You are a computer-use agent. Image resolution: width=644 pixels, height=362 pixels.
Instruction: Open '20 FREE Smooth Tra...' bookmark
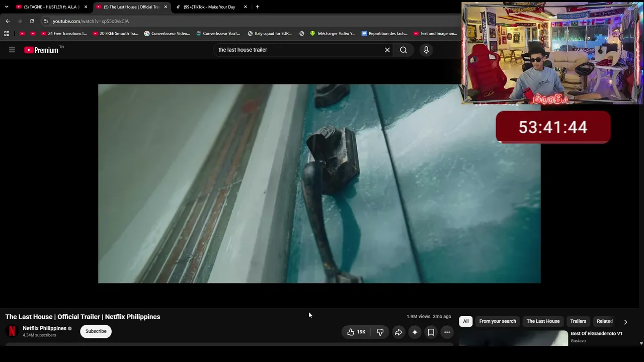[116, 34]
